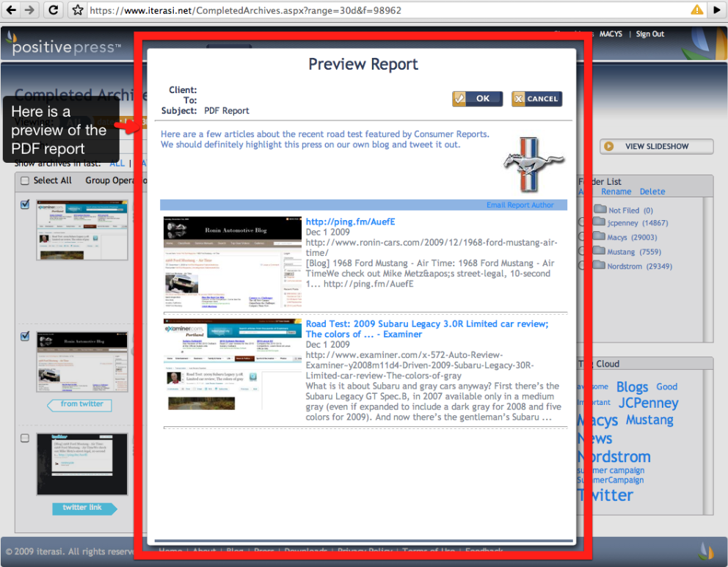728x567 pixels.
Task: Click the View Slideshow button
Action: point(656,147)
